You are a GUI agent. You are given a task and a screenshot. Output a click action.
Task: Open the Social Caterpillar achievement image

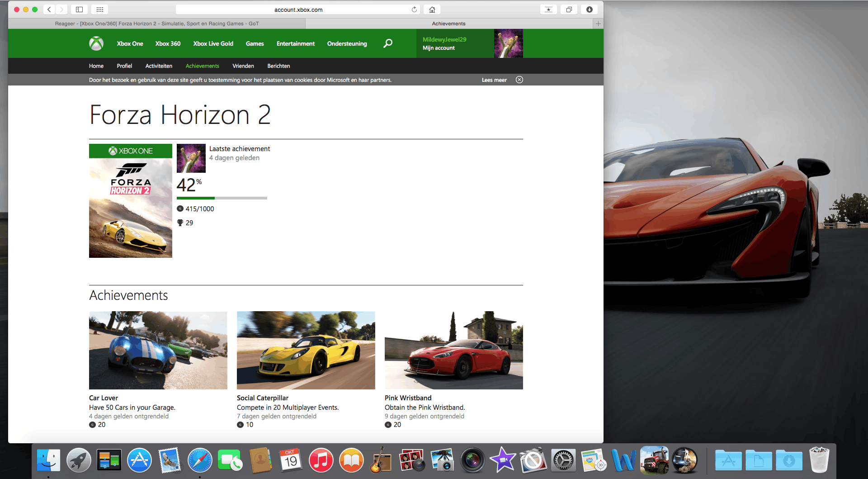click(306, 350)
